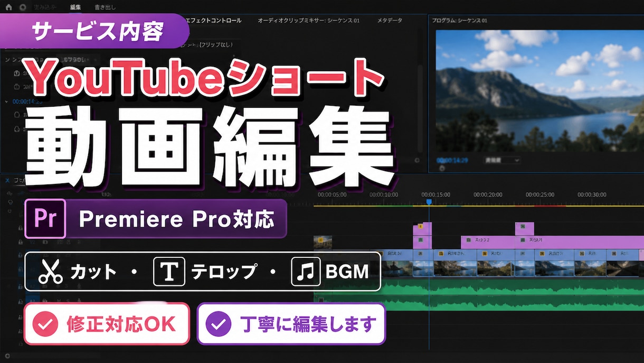
Task: Open the 書き出し tab
Action: [106, 7]
